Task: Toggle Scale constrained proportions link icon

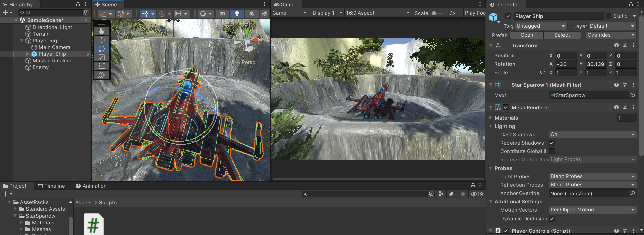Action: coord(542,73)
